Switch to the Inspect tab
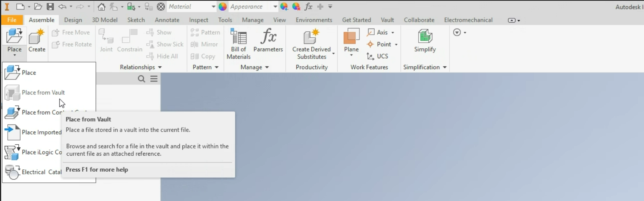The height and width of the screenshot is (201, 644). click(x=198, y=20)
